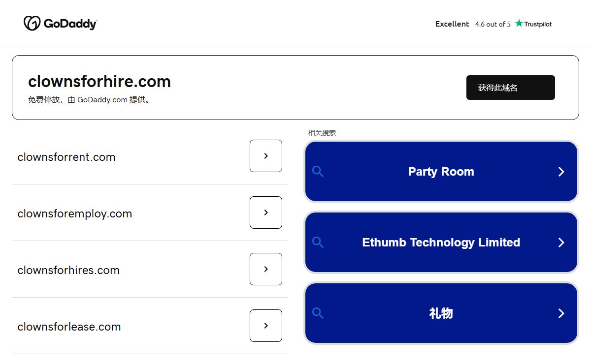The image size is (591, 364).
Task: Visit the clownsforlease.com link
Action: tap(69, 327)
